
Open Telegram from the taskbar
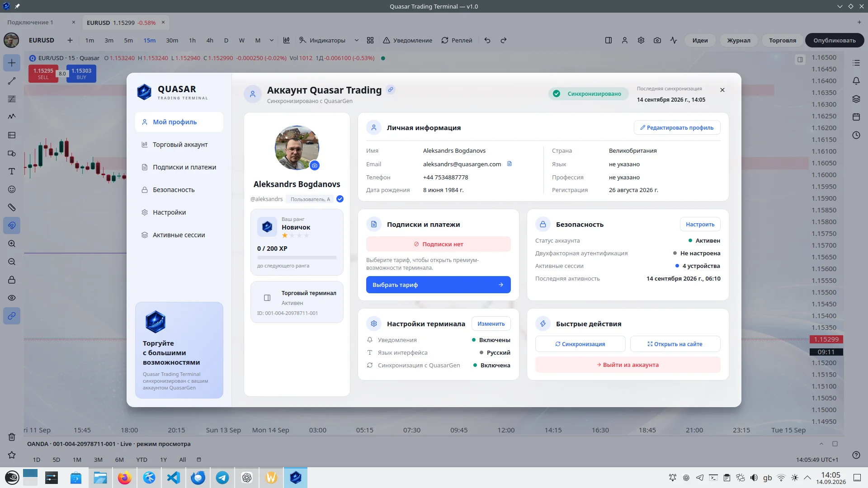pos(222,478)
